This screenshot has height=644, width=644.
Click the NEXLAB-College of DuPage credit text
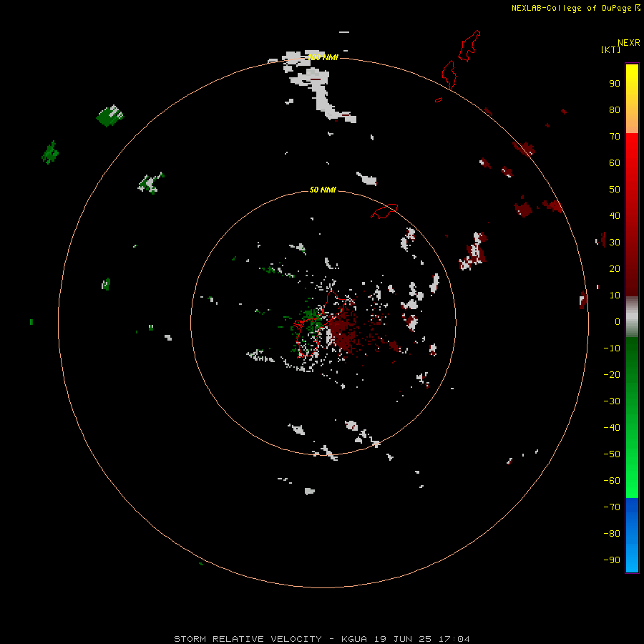point(571,8)
